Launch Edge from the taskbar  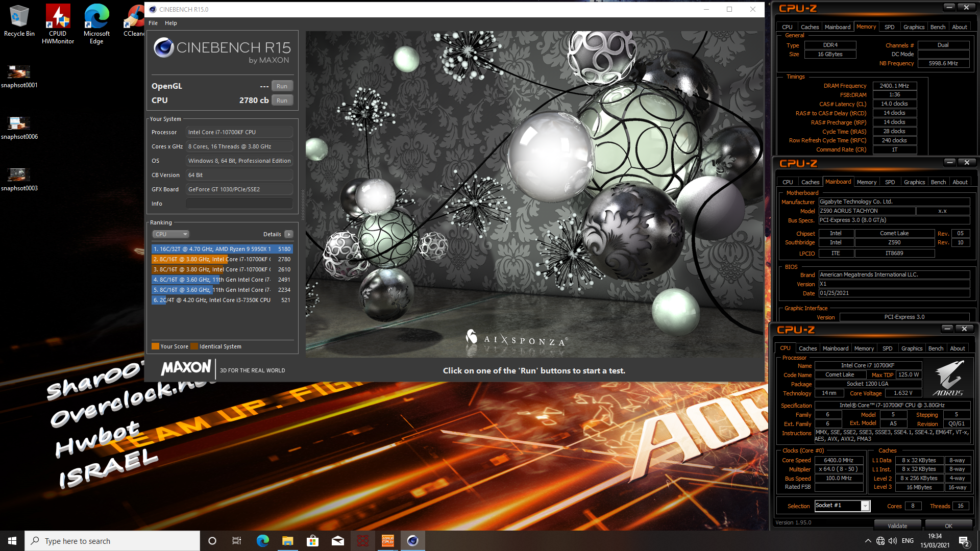(262, 541)
